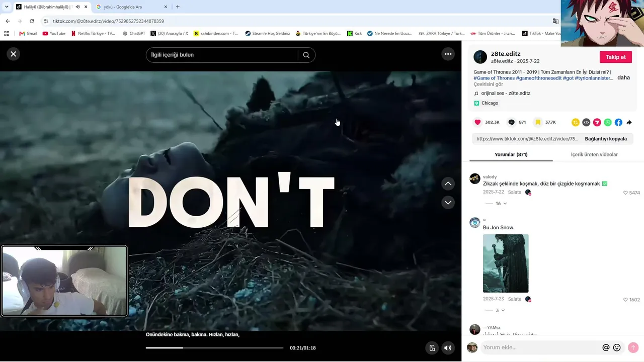Save video with the bookmark icon
644x362 pixels.
[x=538, y=122]
